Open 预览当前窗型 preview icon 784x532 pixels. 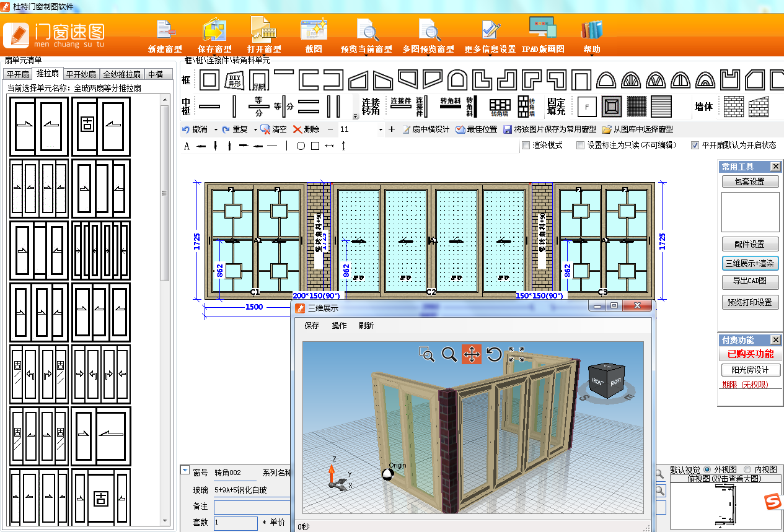point(367,30)
